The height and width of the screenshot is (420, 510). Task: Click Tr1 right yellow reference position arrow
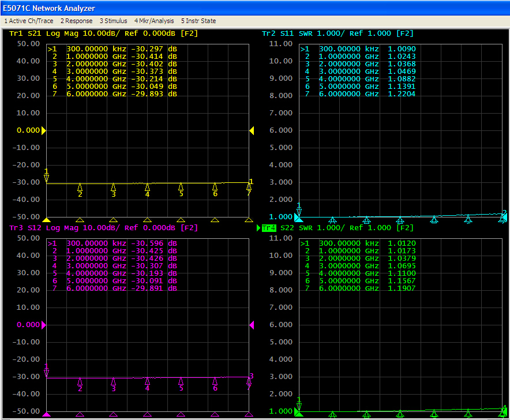(252, 131)
